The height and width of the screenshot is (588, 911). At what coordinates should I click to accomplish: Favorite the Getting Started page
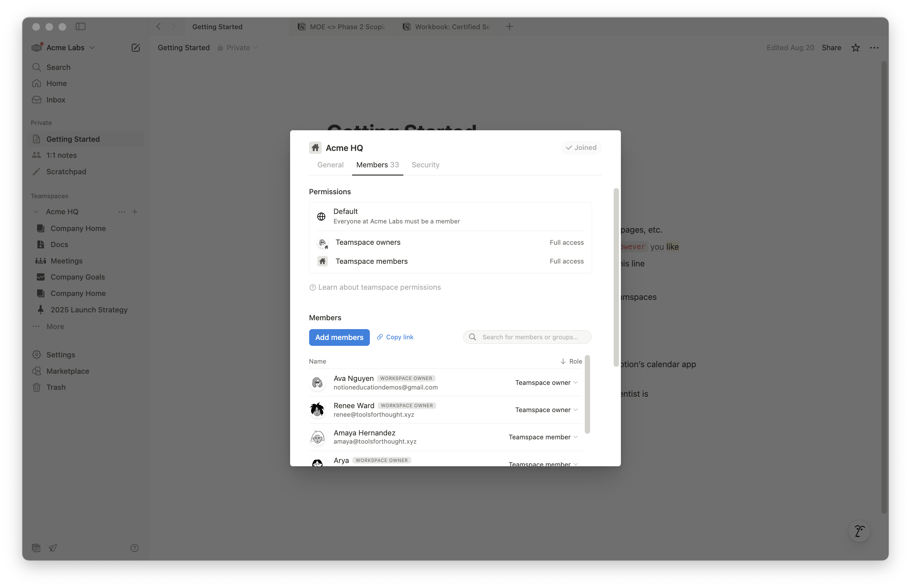(855, 47)
